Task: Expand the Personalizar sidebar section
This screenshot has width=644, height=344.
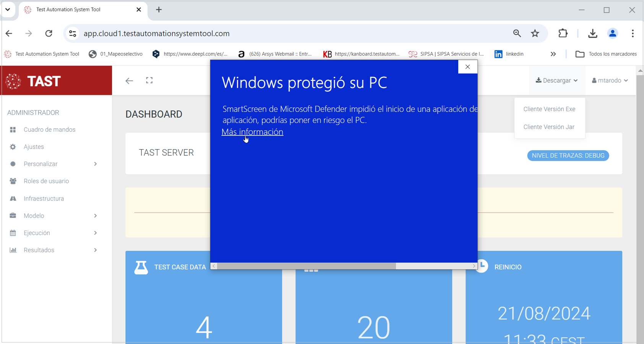Action: click(95, 164)
